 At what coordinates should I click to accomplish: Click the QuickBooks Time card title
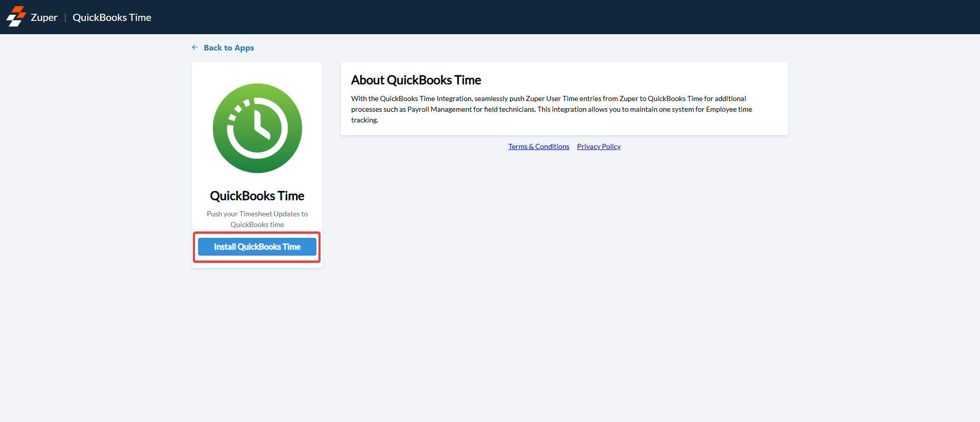[257, 196]
